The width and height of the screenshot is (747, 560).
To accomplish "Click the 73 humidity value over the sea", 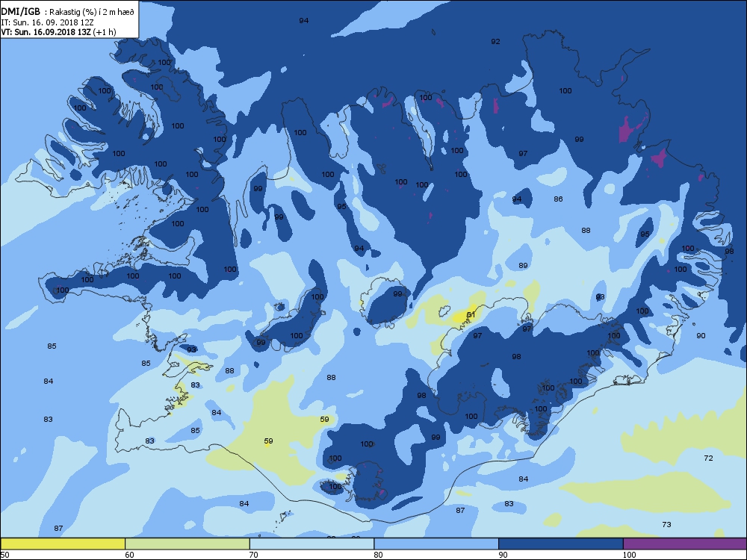I will [666, 524].
